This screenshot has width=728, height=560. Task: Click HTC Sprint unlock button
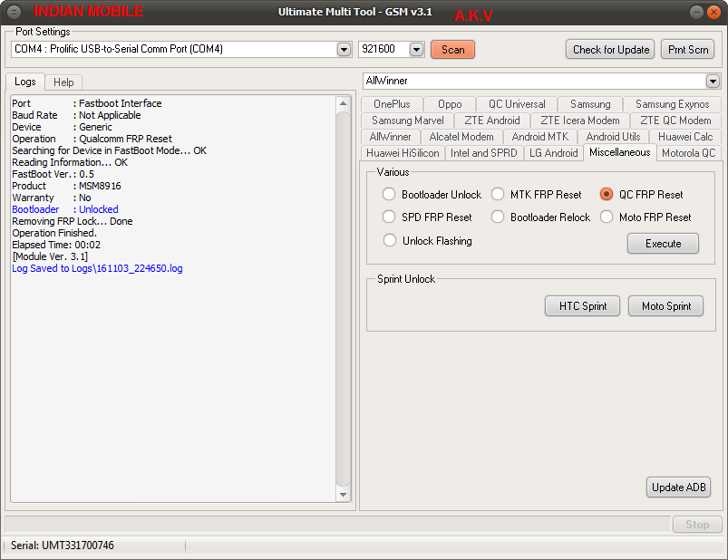point(582,305)
